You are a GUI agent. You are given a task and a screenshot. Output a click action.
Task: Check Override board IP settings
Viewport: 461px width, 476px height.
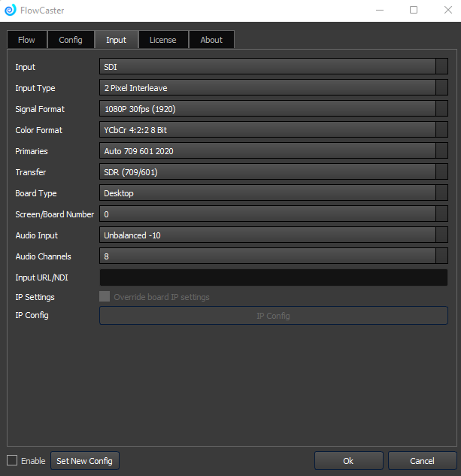(x=105, y=297)
